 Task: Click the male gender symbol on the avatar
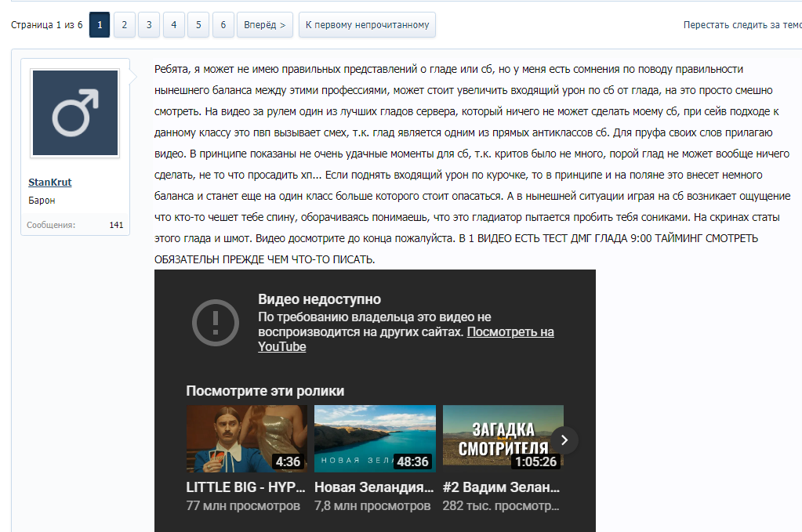tap(74, 112)
